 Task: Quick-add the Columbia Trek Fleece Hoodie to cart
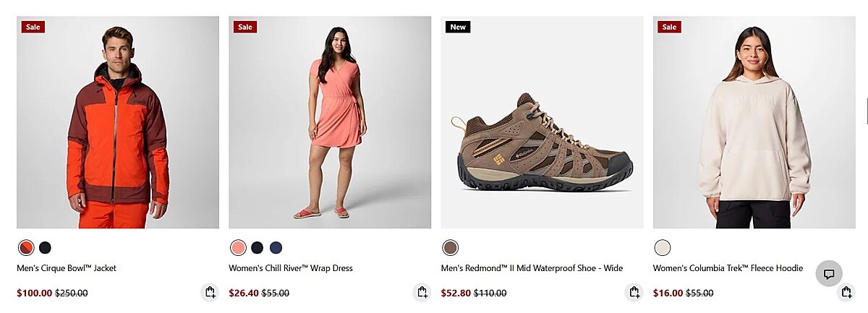pos(846,293)
